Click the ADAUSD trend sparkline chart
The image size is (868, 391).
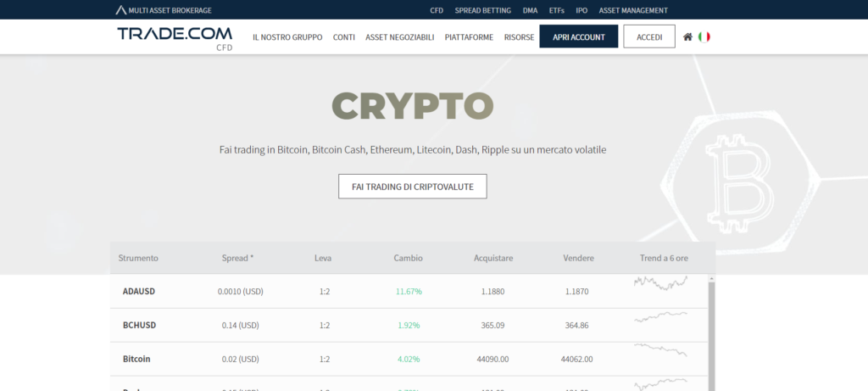661,283
